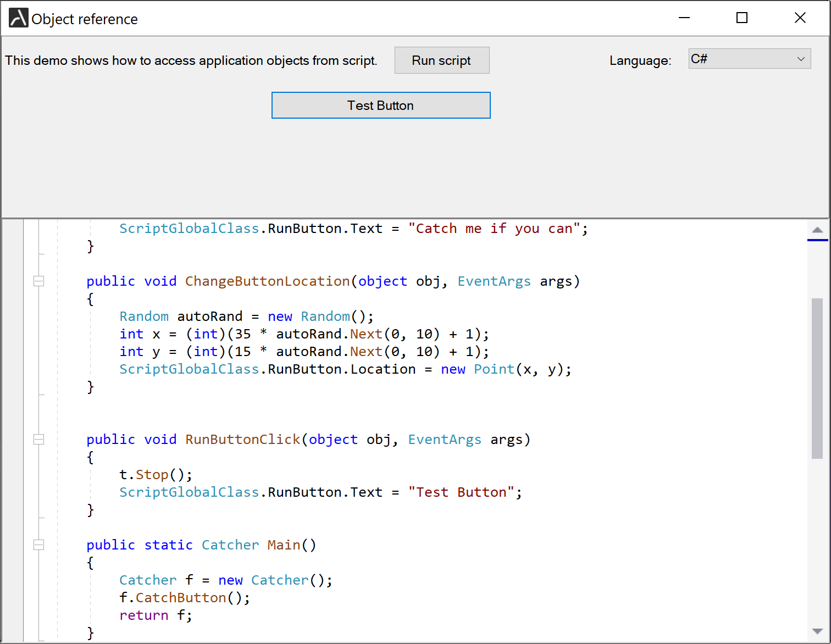Click the scrollbar up arrow

(x=817, y=230)
